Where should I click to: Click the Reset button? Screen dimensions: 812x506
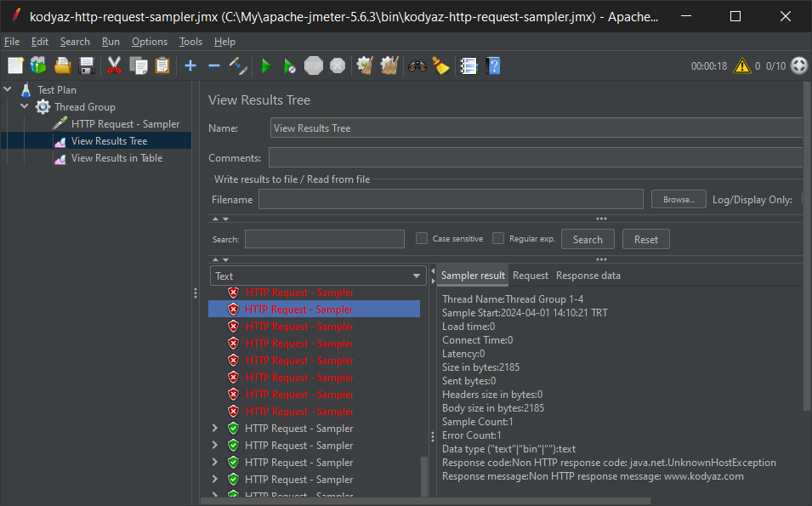pyautogui.click(x=645, y=239)
